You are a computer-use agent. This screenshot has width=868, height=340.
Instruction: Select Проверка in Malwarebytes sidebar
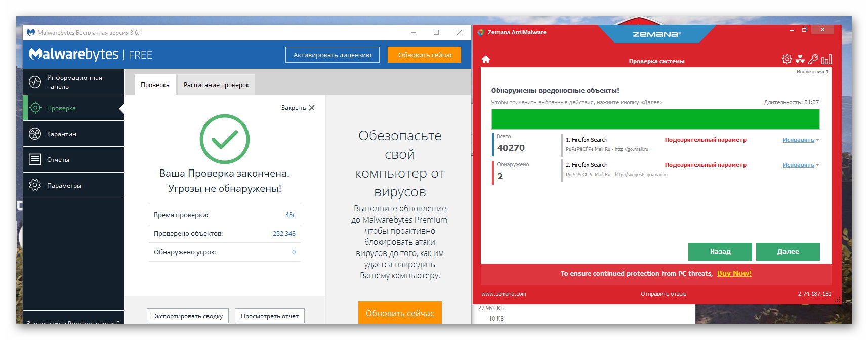(73, 108)
